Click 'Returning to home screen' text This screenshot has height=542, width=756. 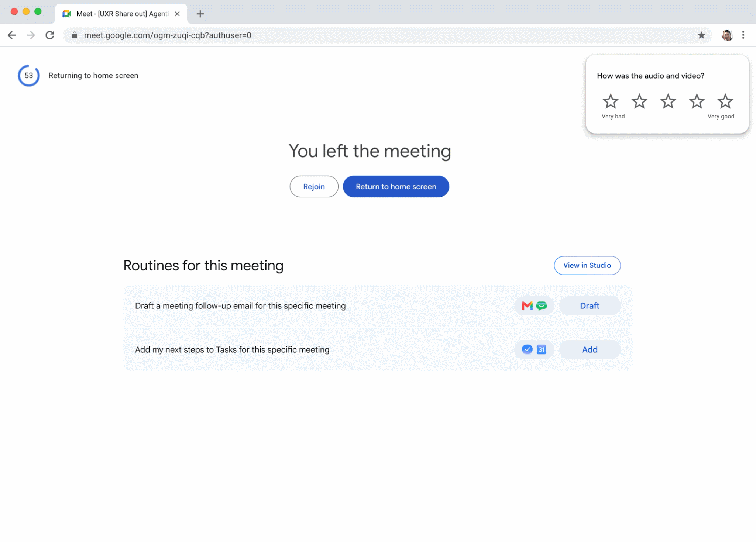93,75
